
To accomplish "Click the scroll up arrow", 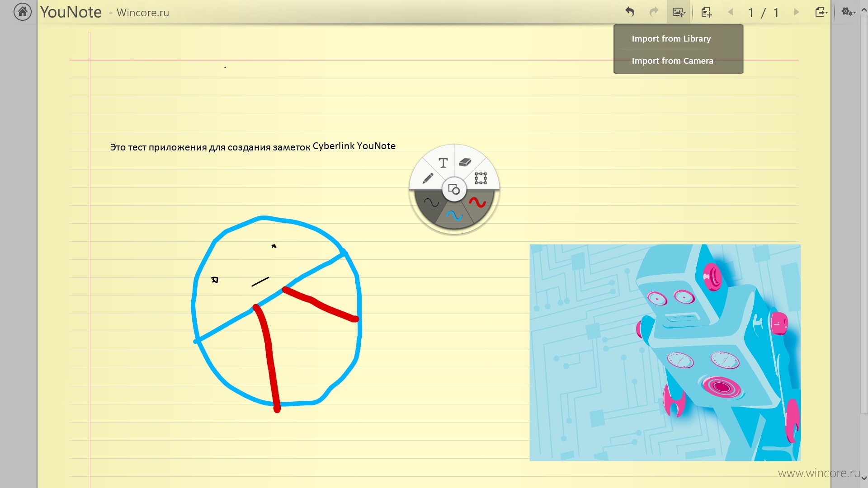I will (863, 9).
